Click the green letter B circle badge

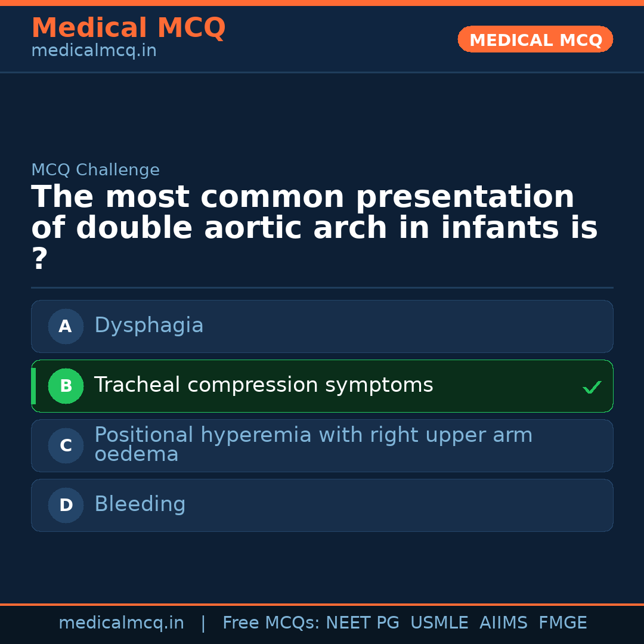pos(66,386)
